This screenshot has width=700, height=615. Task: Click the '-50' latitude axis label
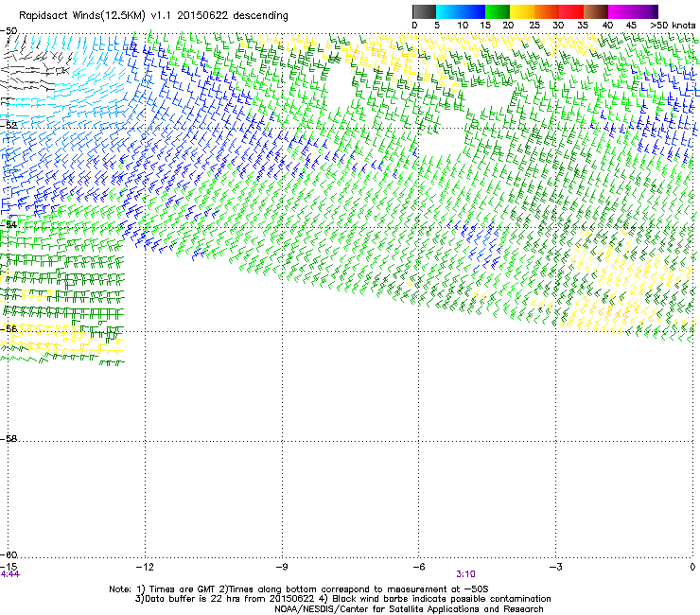(9, 31)
